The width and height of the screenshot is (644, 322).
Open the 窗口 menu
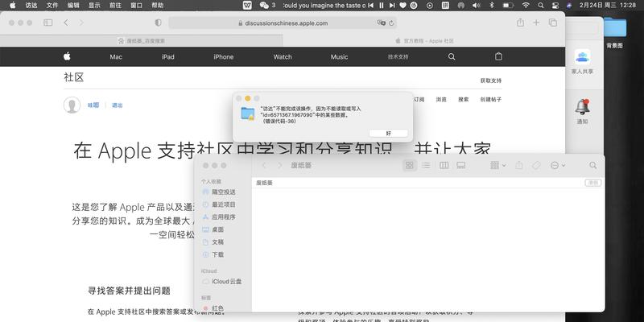coord(136,6)
